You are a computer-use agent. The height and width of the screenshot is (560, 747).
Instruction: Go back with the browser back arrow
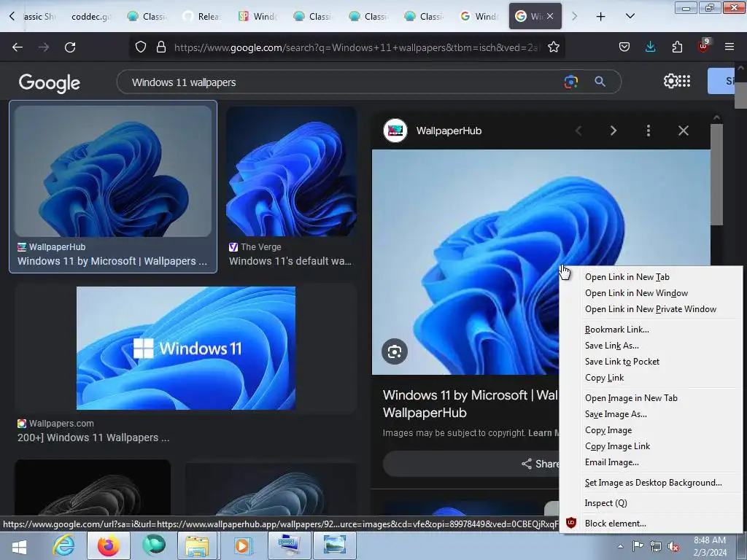coord(18,47)
